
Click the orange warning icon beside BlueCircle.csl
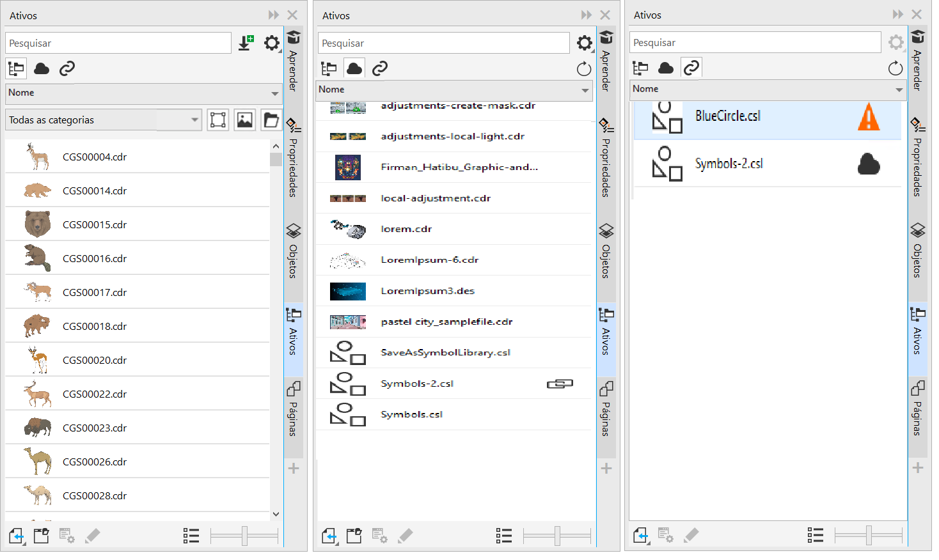pyautogui.click(x=868, y=118)
